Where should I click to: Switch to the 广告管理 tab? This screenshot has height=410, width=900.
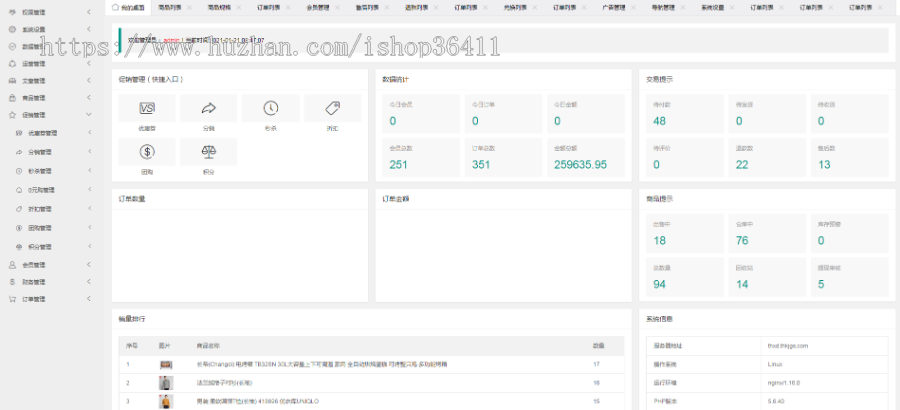pyautogui.click(x=614, y=7)
